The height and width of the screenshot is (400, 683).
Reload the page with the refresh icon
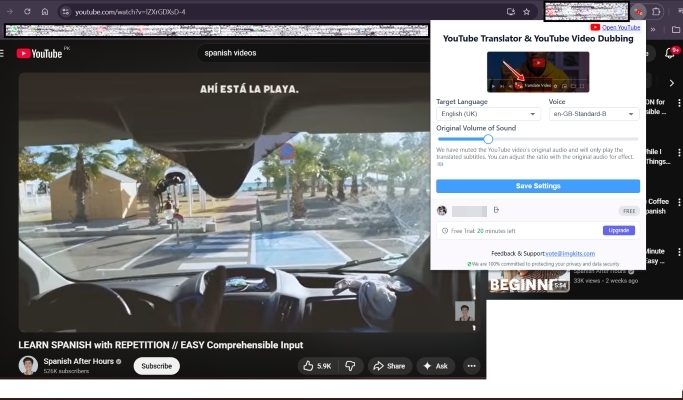(x=27, y=12)
